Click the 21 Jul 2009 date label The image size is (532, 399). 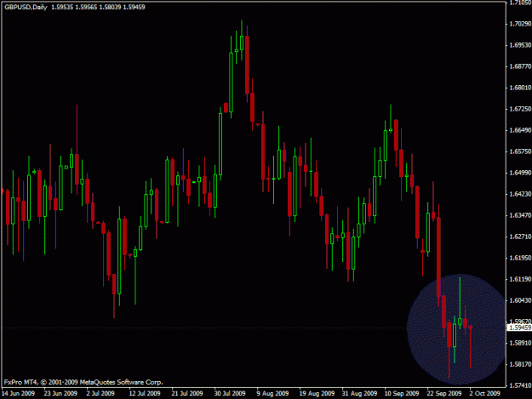(x=187, y=393)
